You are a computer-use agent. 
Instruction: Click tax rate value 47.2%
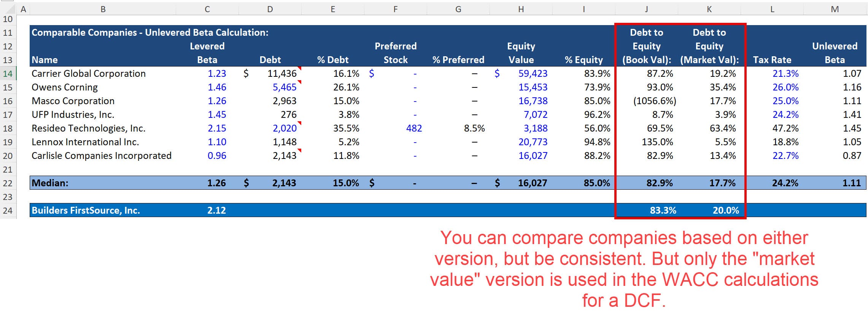coord(785,128)
